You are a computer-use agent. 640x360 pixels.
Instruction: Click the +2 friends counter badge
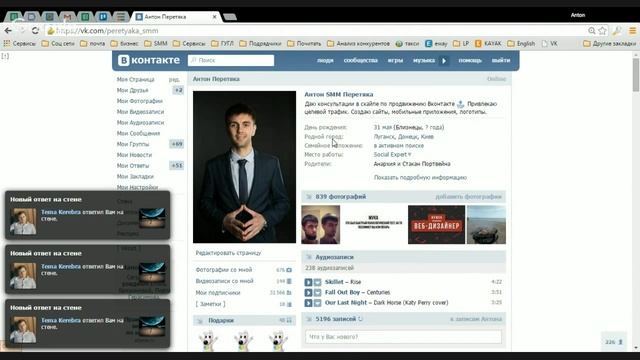pos(178,90)
